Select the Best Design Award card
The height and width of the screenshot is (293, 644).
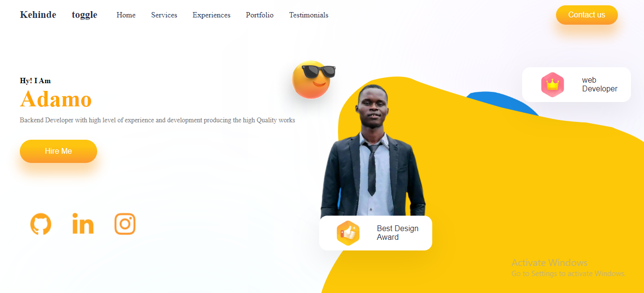[376, 233]
